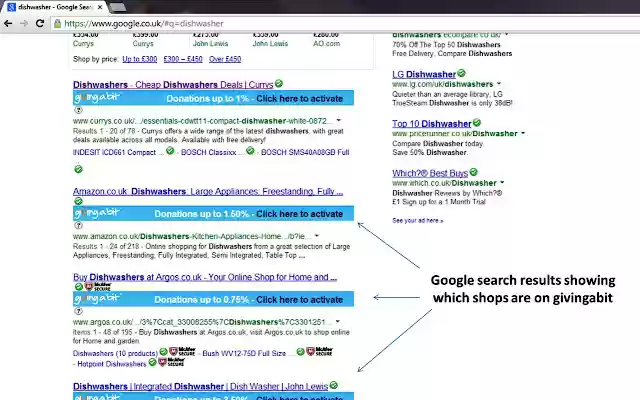Click the question mark icon under the Amazon givingabit banner
This screenshot has width=640, height=400.
pyautogui.click(x=78, y=225)
